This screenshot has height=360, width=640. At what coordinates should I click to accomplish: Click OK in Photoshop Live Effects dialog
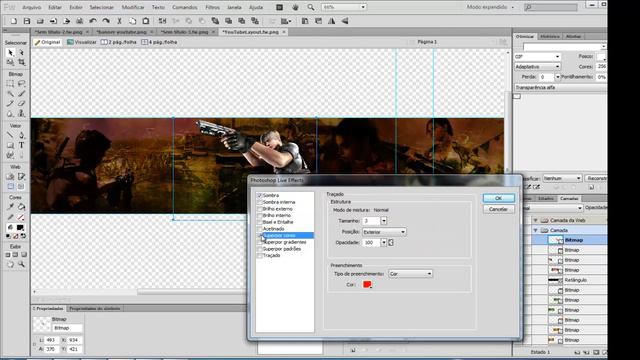tap(498, 198)
